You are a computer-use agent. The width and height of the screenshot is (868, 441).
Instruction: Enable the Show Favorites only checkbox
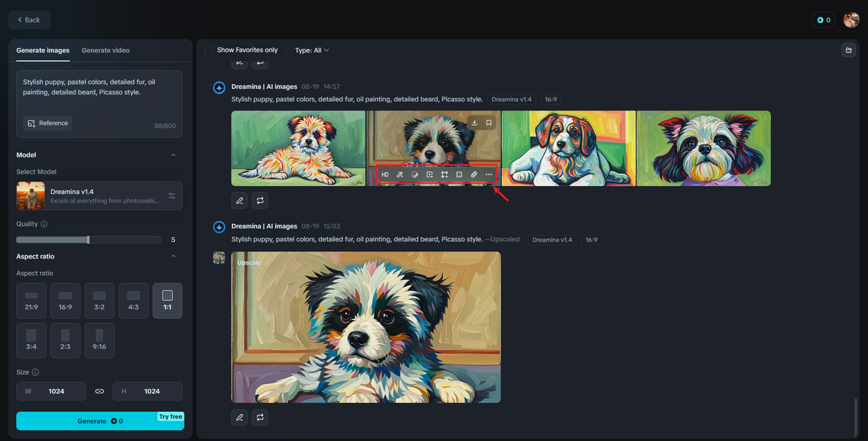coord(209,50)
